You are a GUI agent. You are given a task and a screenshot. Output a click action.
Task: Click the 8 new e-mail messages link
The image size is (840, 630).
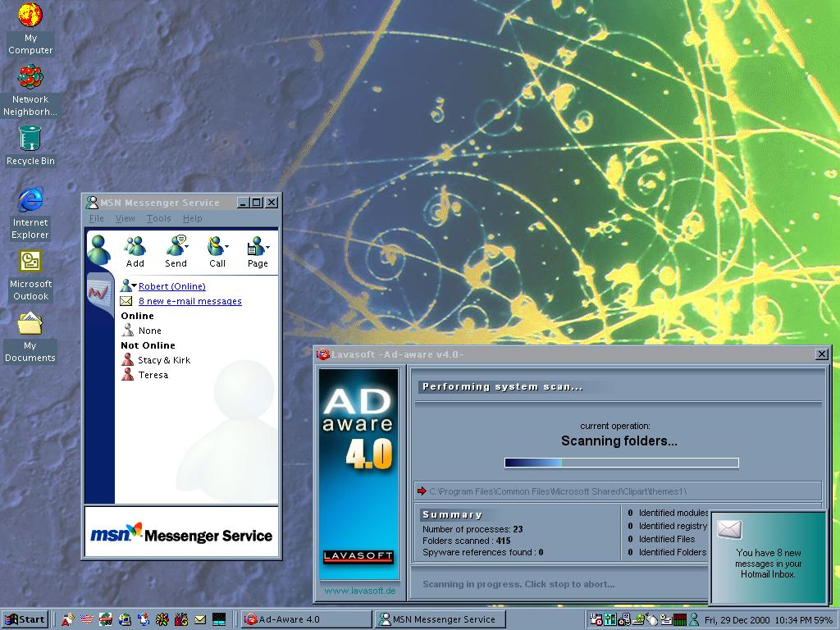pyautogui.click(x=189, y=301)
